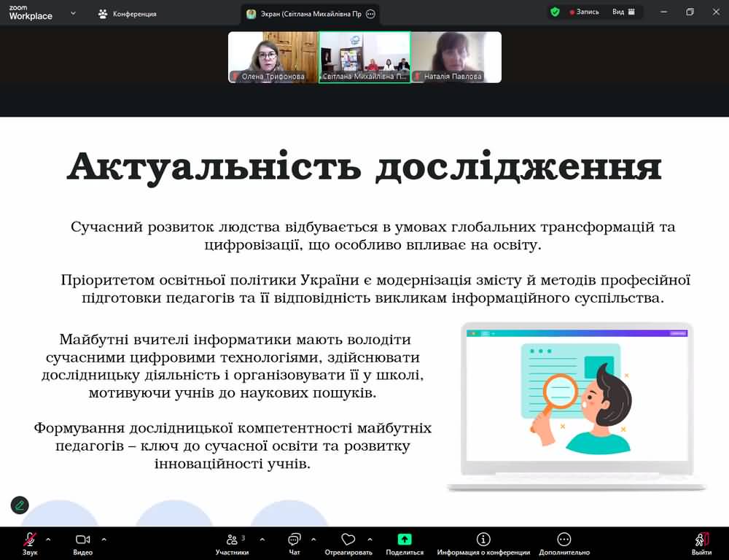Open the Чат chat panel
Viewport: 729px width, 560px height.
[x=295, y=540]
